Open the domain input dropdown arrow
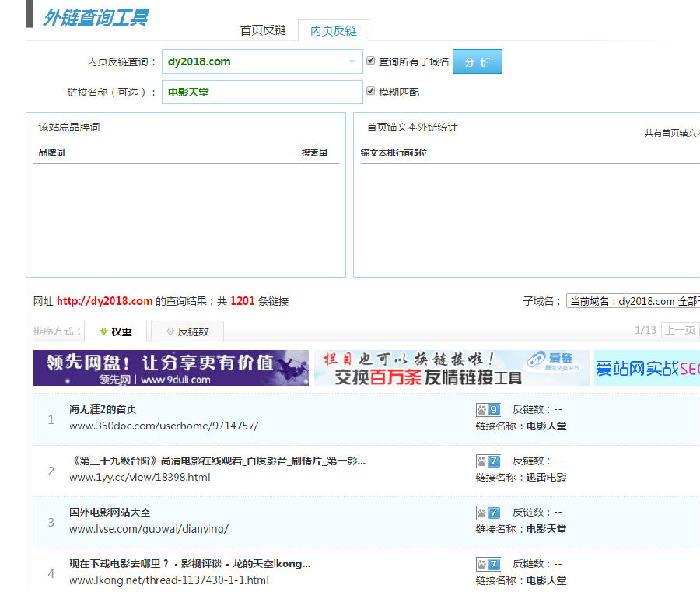The width and height of the screenshot is (700, 592). pos(352,61)
